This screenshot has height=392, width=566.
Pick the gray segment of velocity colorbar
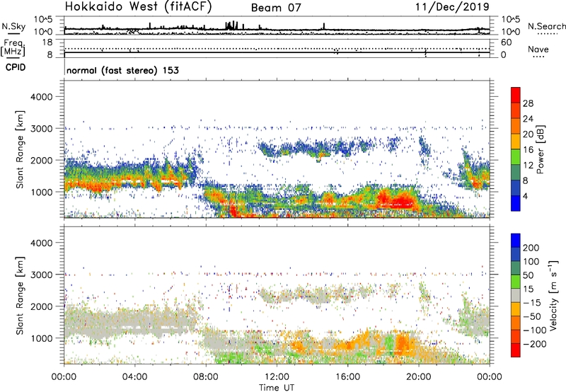(x=516, y=296)
